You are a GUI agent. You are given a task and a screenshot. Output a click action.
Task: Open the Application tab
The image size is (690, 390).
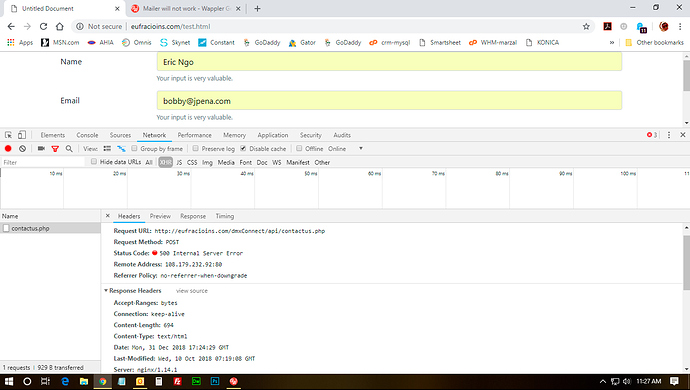coord(273,135)
